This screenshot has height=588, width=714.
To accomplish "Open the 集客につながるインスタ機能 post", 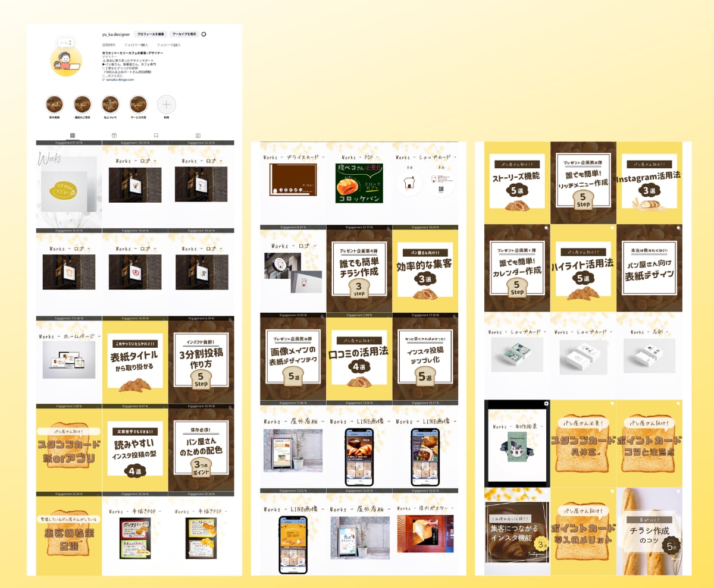I will (517, 532).
